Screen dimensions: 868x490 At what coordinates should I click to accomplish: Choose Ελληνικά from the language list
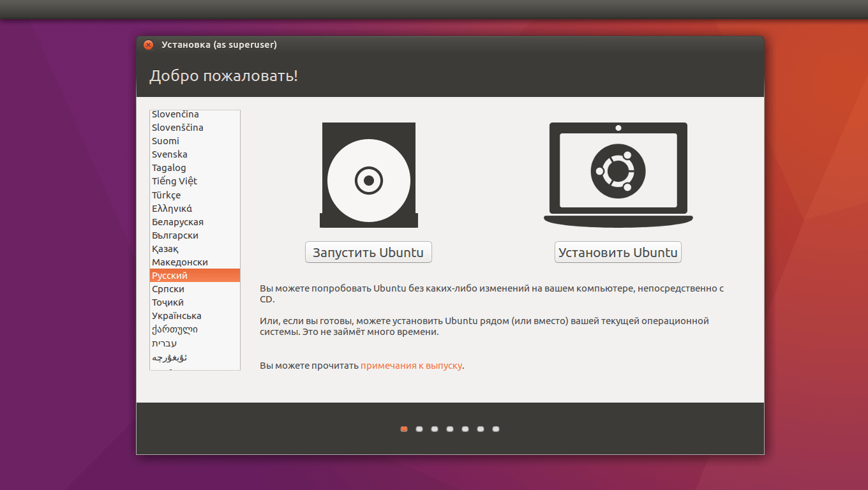point(195,209)
